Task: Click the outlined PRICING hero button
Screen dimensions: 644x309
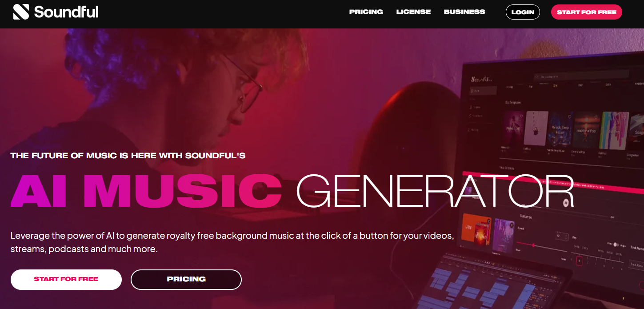Action: tap(186, 279)
